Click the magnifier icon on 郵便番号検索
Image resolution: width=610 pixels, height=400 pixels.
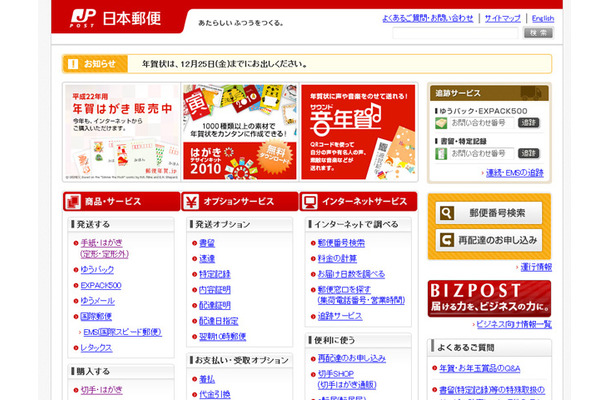[447, 213]
